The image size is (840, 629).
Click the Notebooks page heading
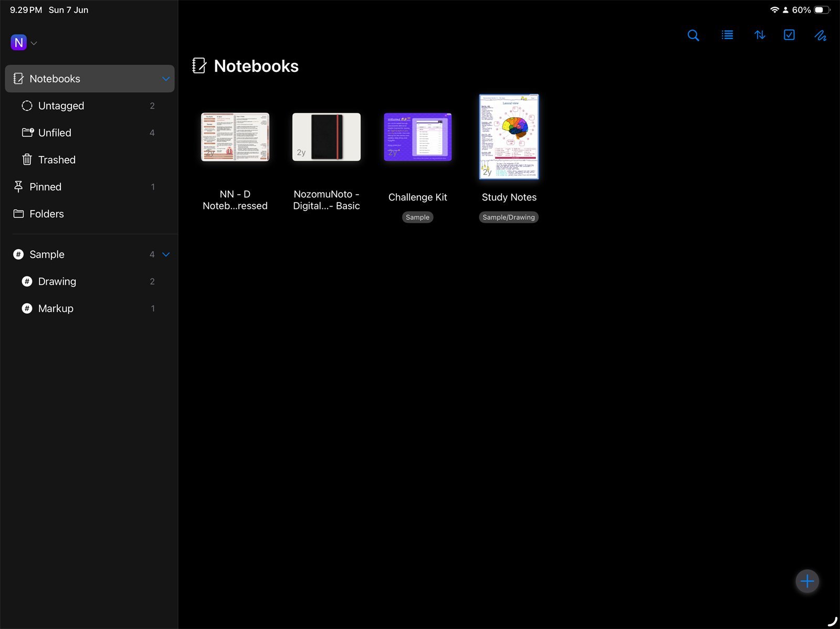point(256,66)
